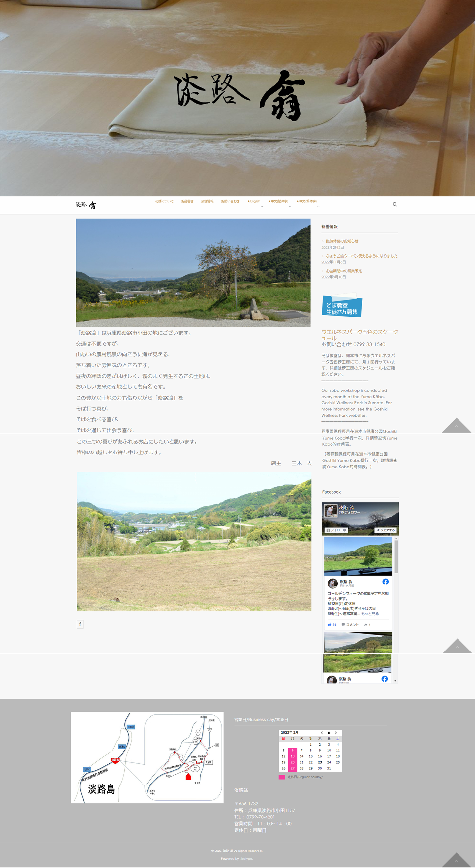Click the pink 定休日 legend swatch
475x868 pixels.
click(282, 777)
